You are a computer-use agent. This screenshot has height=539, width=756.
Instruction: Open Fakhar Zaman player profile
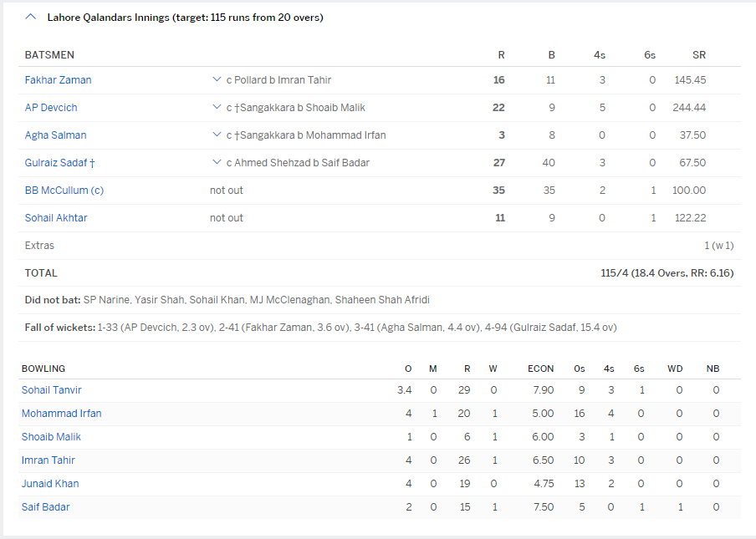click(x=58, y=80)
